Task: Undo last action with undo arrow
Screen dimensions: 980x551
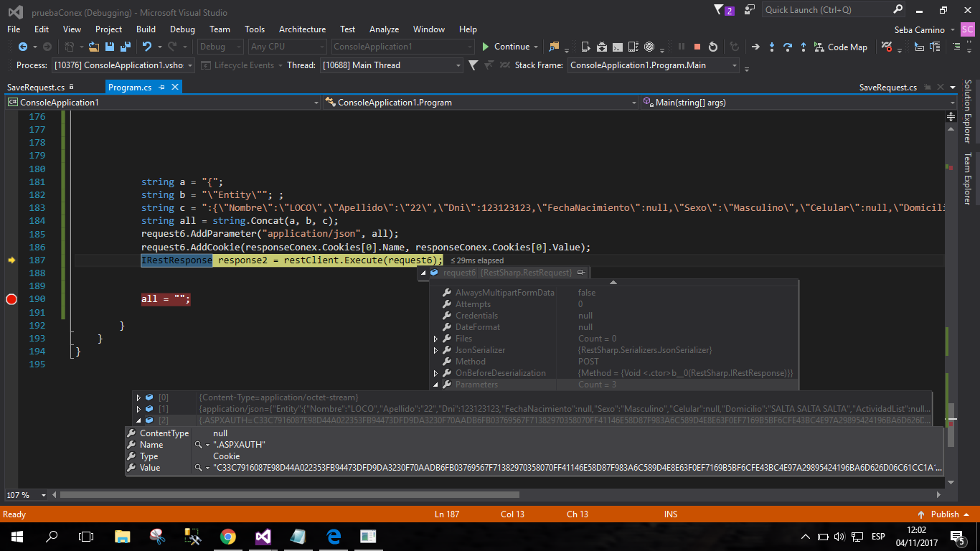Action: [147, 47]
